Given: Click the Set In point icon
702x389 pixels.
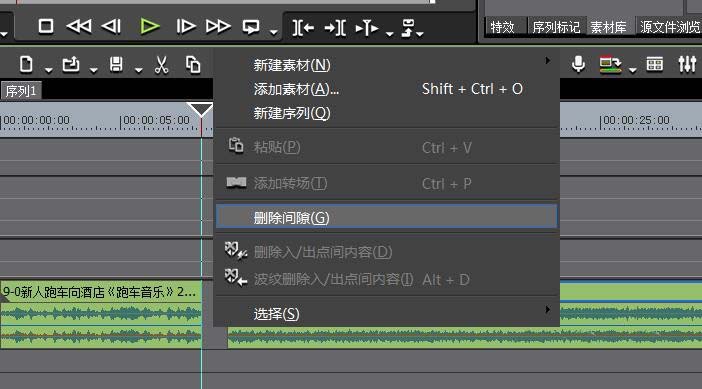Looking at the screenshot, I should click(303, 28).
